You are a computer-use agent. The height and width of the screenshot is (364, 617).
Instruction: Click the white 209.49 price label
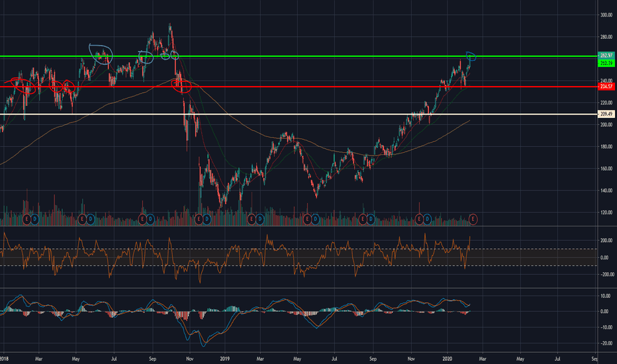coord(606,114)
